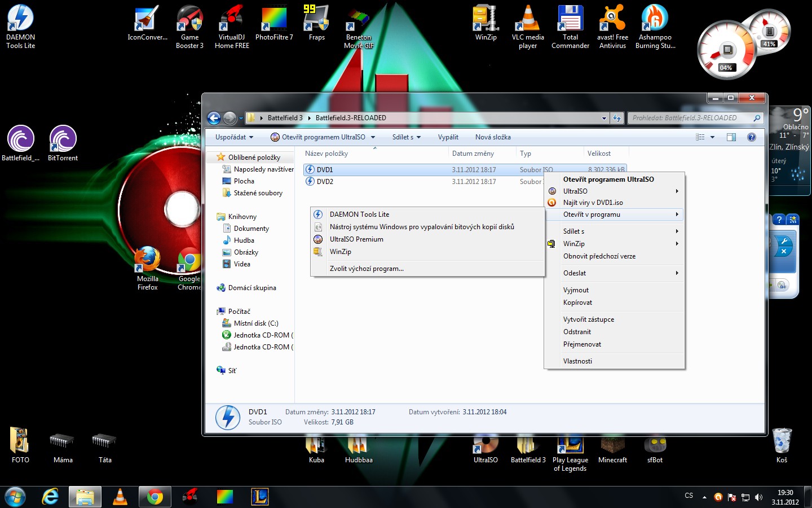Click Vypálit toolbar button
812x508 pixels.
448,137
